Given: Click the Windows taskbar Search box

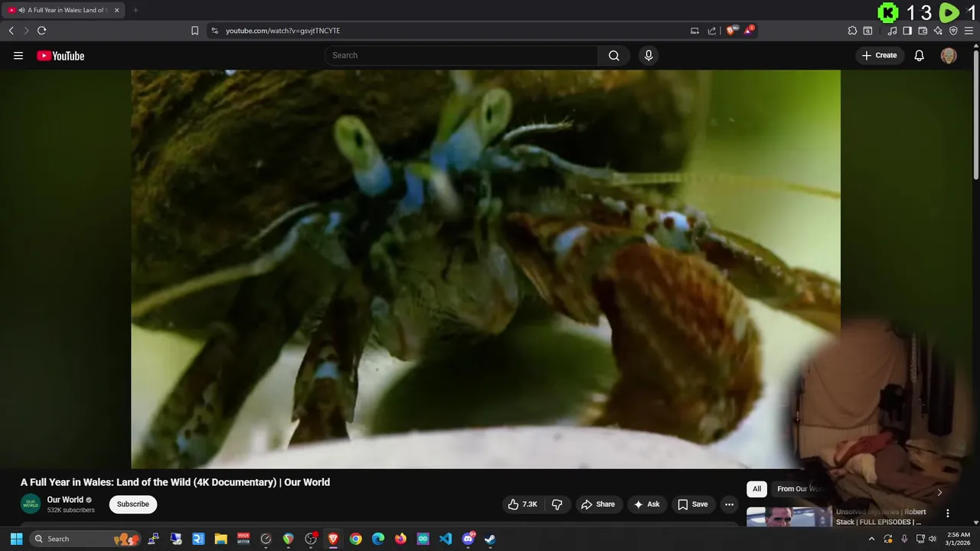Looking at the screenshot, I should (83, 539).
